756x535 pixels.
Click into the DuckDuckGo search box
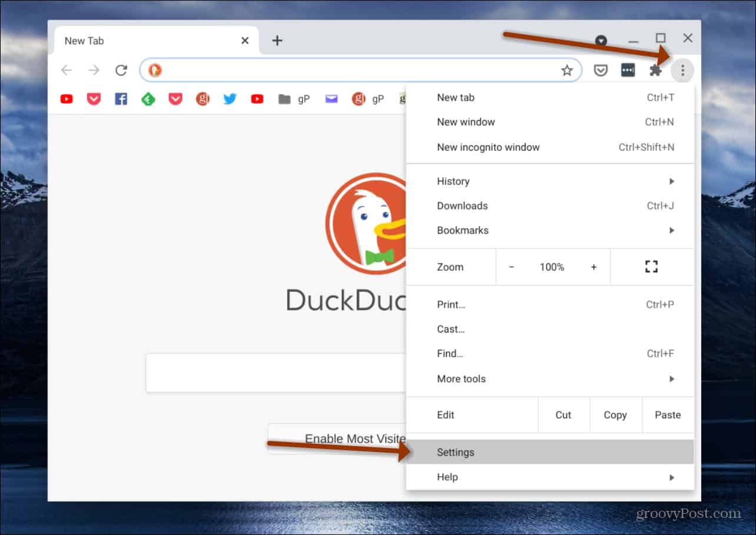pos(276,373)
